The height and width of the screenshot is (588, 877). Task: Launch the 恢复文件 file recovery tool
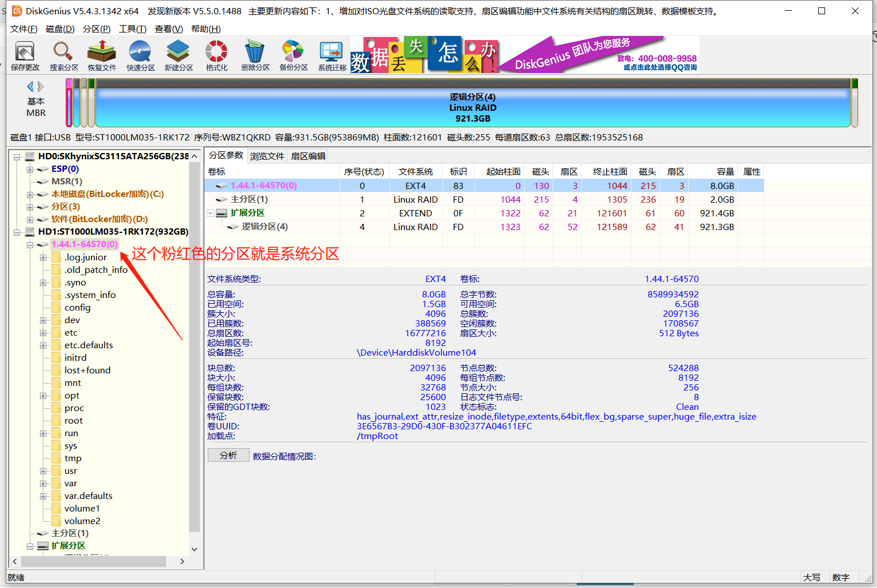[102, 55]
